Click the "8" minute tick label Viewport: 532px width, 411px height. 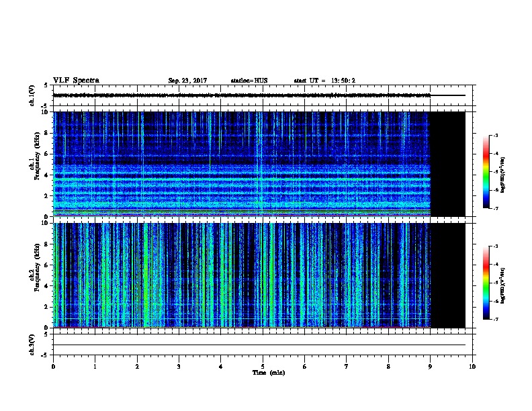point(388,366)
